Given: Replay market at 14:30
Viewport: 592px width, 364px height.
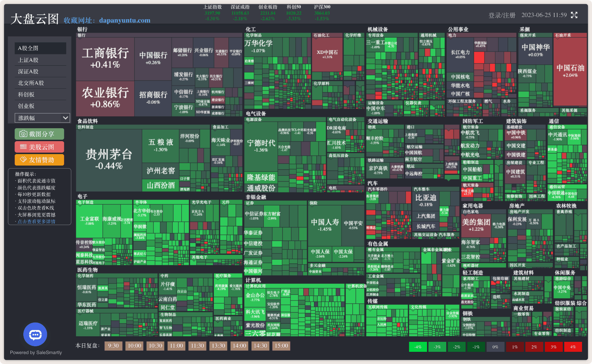Looking at the screenshot, I should tap(260, 346).
